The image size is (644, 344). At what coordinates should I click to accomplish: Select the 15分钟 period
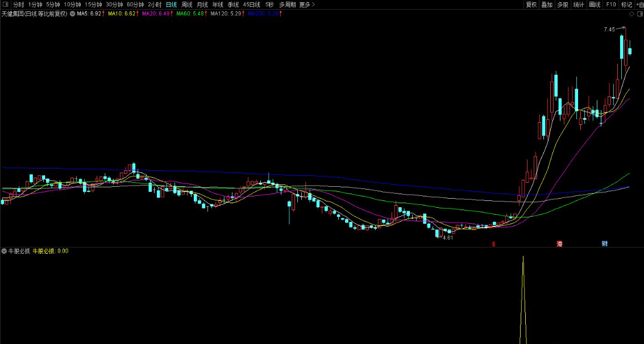(x=93, y=5)
